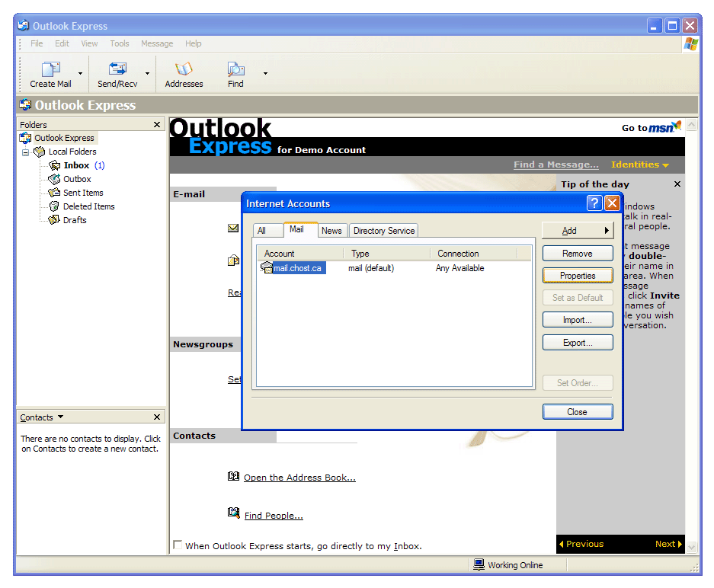Viewport: 714px width, 588px height.
Task: Click the scrollbar down arrow in main pane
Action: pos(692,547)
